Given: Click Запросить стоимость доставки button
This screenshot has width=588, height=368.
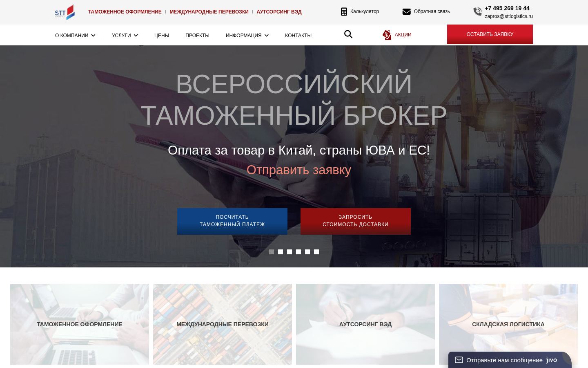Looking at the screenshot, I should coord(356,221).
